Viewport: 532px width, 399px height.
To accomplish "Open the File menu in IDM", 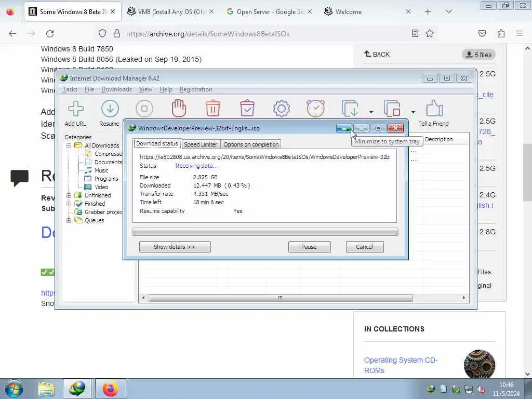I will [89, 89].
